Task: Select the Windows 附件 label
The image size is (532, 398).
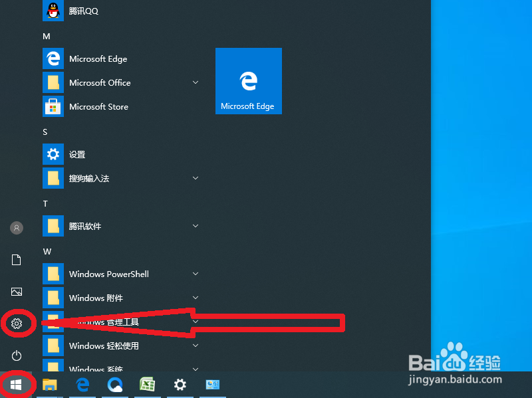Action: pyautogui.click(x=96, y=298)
